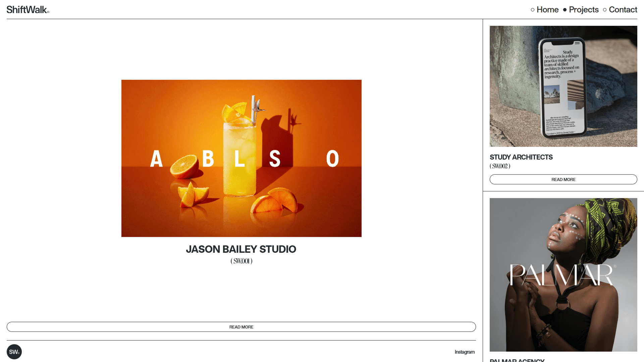This screenshot has width=644, height=362.
Task: Click READ MORE for Study Architects
Action: 563,179
